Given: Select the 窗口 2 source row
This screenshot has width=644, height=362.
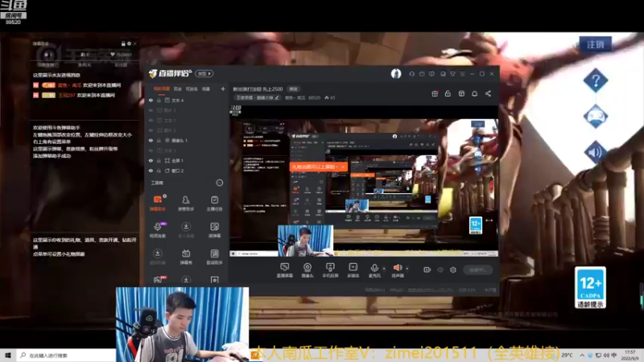Looking at the screenshot, I should coord(186,171).
